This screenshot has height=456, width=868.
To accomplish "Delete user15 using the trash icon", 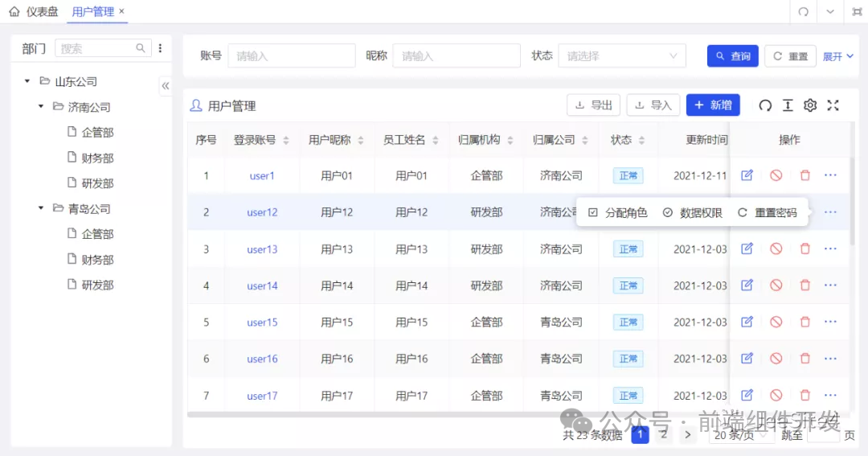I will 805,322.
